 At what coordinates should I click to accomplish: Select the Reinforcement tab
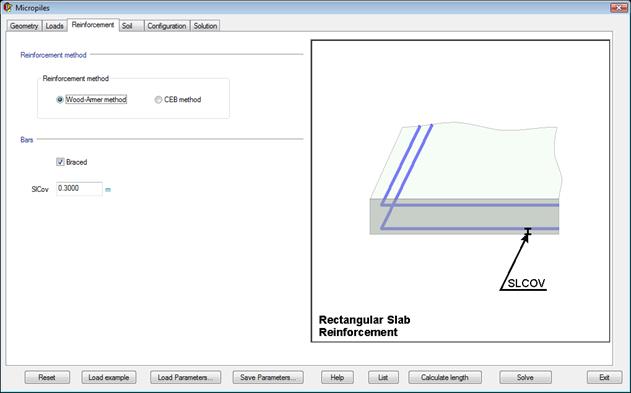[93, 25]
